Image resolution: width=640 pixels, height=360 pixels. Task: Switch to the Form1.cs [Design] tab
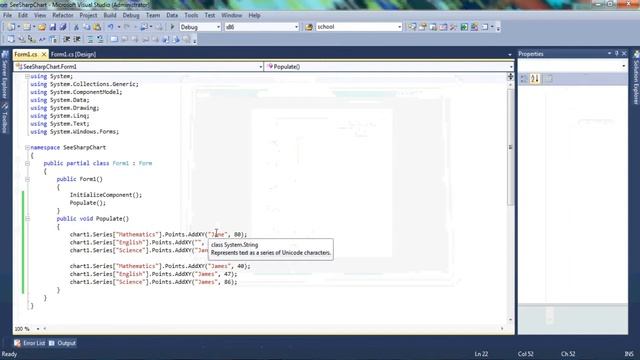(73, 54)
